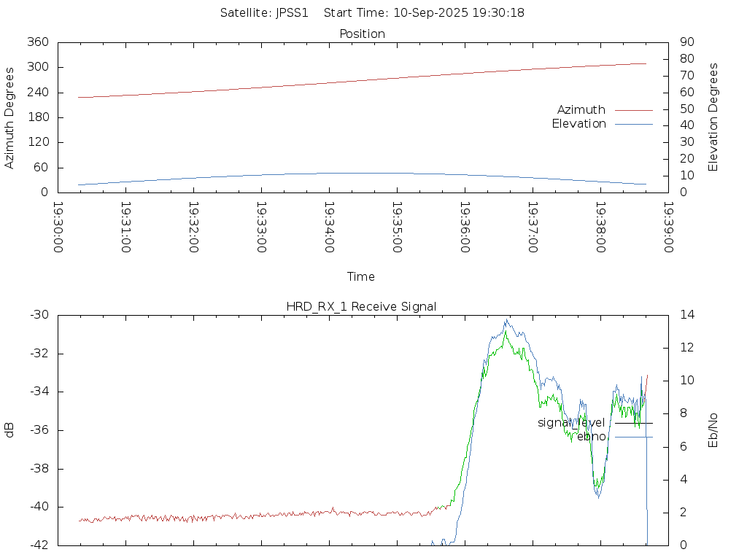Click the 19:30:00 time tick label
Viewport: 747px width, 560px height.
[x=58, y=227]
